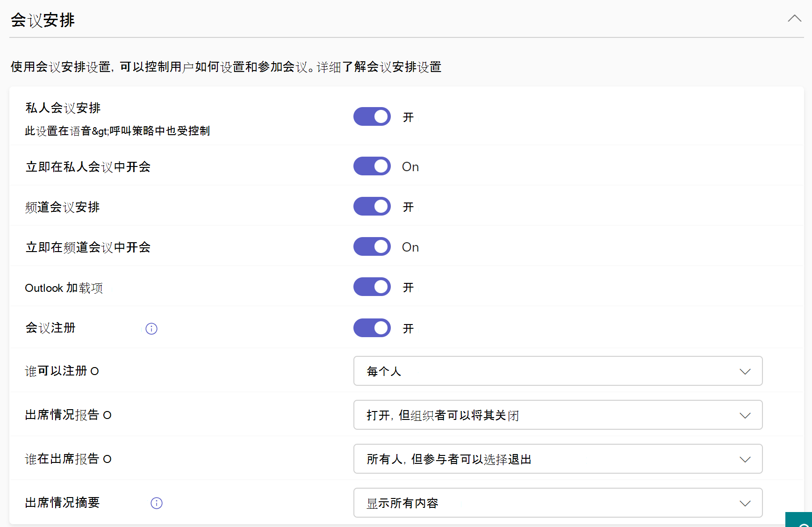Click the 出席情况报告 label
The width and height of the screenshot is (812, 527).
click(62, 415)
